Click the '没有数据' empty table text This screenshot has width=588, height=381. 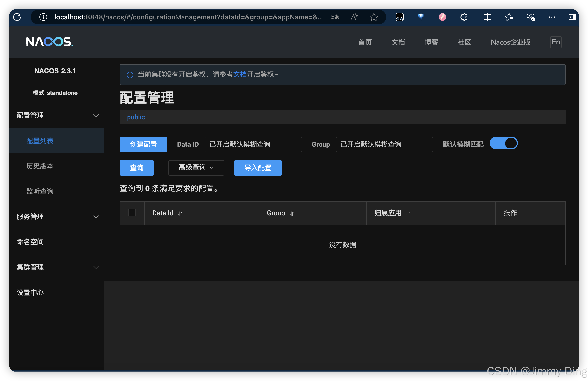coord(343,245)
